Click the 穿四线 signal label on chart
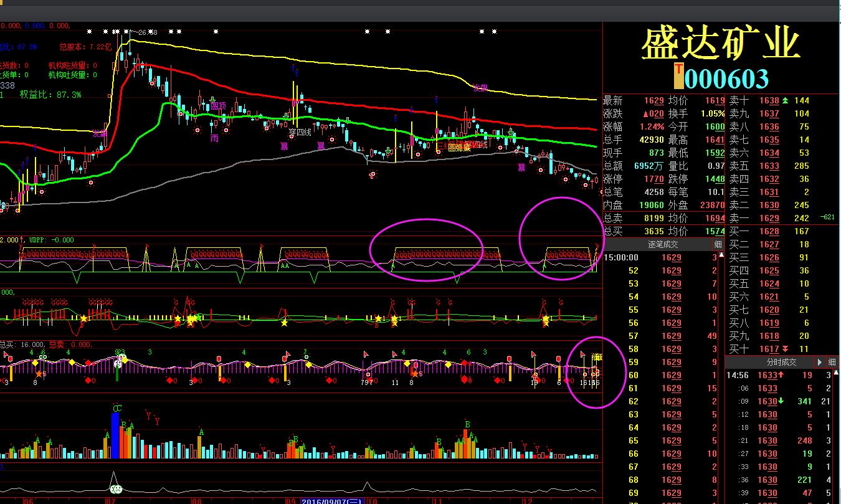Image resolution: width=841 pixels, height=504 pixels. pos(300,132)
